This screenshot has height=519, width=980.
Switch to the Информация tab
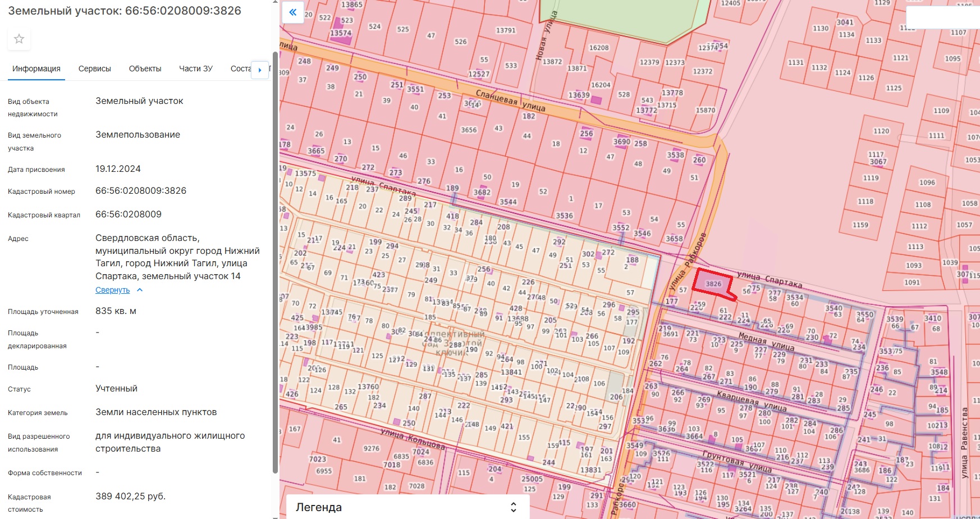[x=36, y=69]
